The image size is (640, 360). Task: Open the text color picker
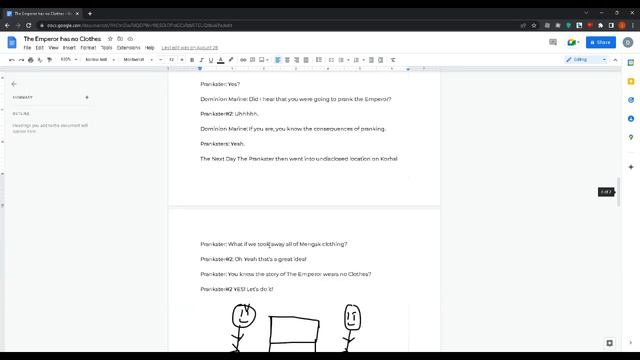click(x=220, y=60)
